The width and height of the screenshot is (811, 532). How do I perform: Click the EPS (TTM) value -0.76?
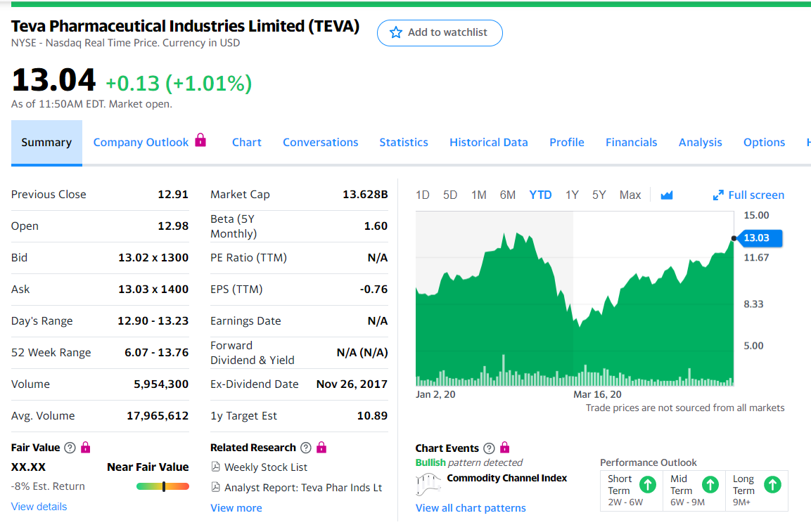[373, 289]
